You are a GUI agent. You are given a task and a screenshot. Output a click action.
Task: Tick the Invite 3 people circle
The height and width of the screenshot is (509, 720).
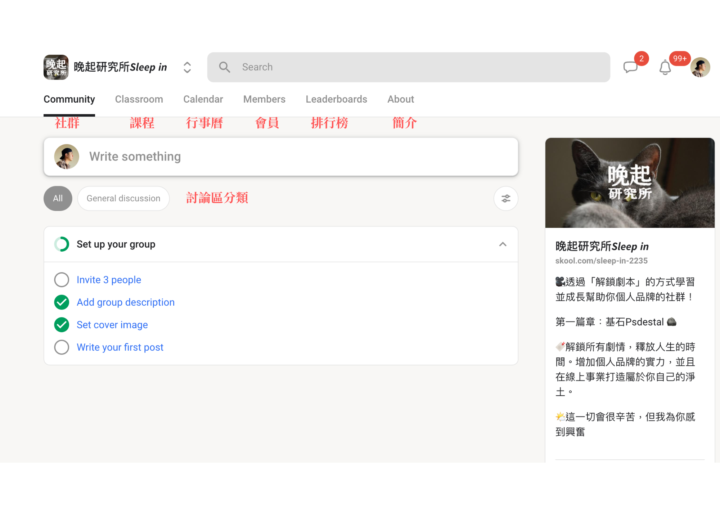coord(62,280)
